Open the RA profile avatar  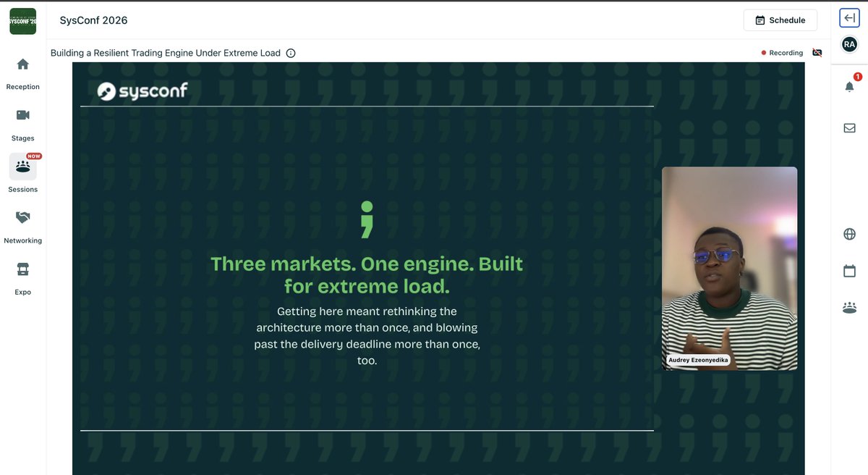coord(849,44)
